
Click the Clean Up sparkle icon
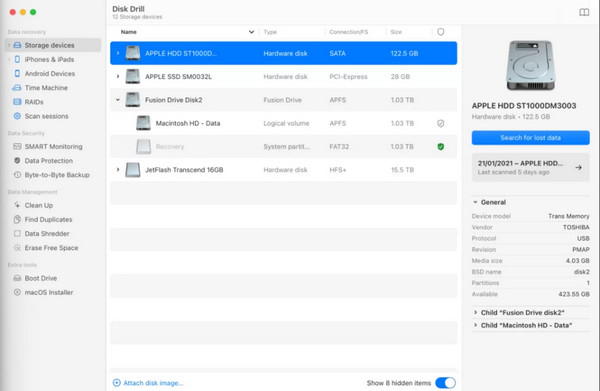17,205
